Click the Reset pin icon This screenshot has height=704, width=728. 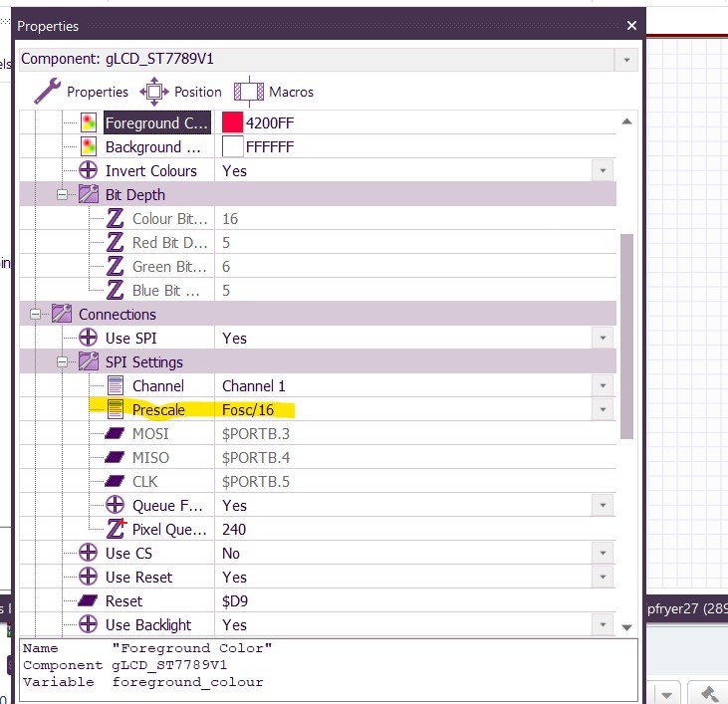(x=89, y=601)
